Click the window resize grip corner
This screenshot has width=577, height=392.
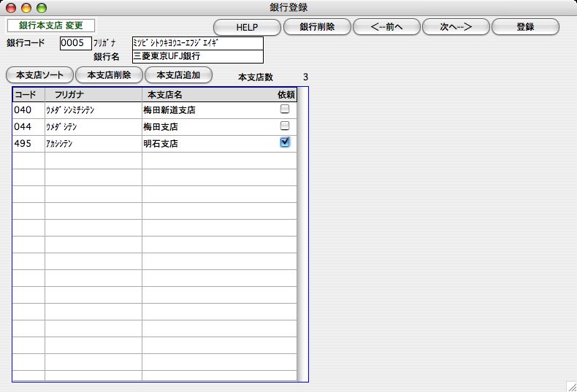pos(570,385)
